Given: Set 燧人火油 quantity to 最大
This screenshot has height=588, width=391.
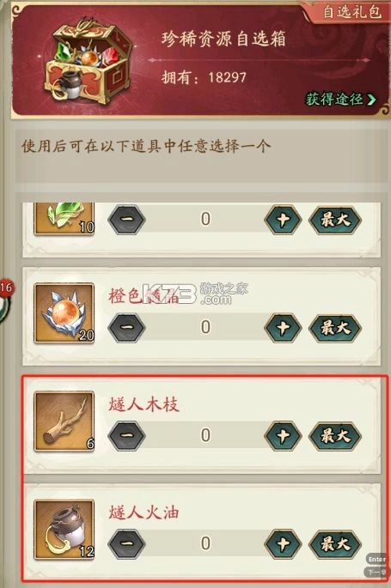Looking at the screenshot, I should 335,543.
